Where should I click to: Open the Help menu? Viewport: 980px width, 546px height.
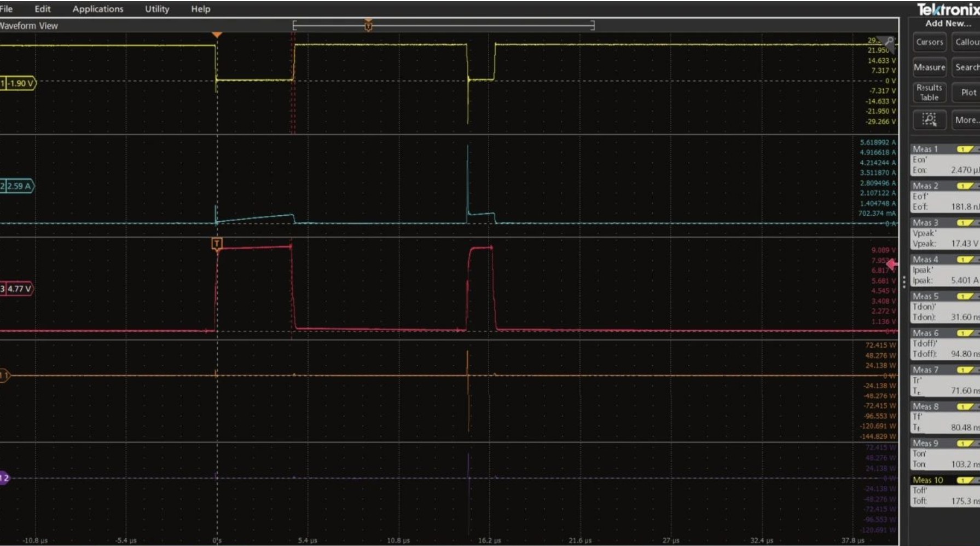[200, 9]
